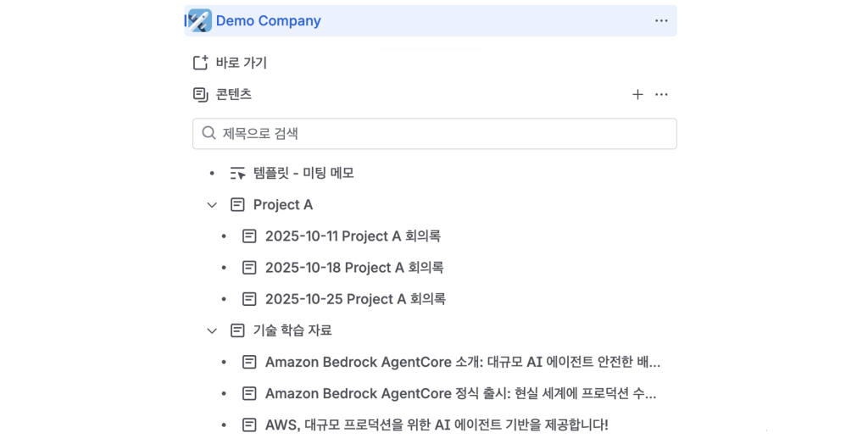Open 2025-10-18 Project A 회의록 page
The height and width of the screenshot is (444, 868).
tap(354, 268)
